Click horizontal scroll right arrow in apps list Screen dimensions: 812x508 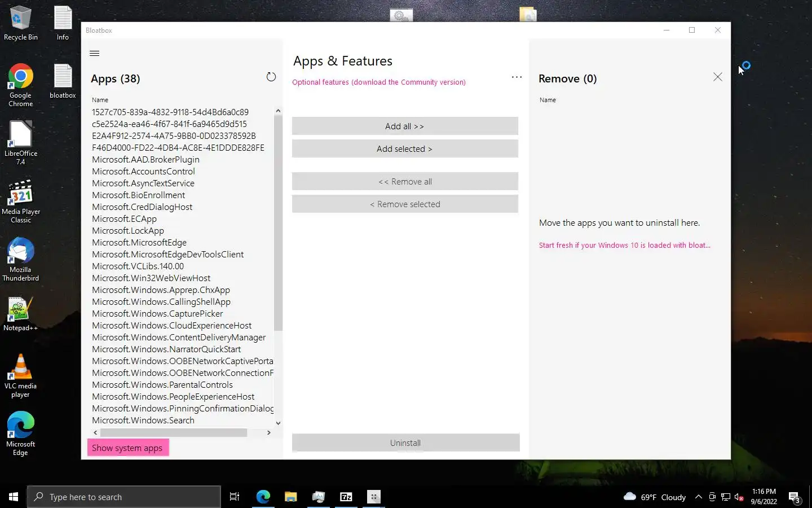click(x=269, y=432)
